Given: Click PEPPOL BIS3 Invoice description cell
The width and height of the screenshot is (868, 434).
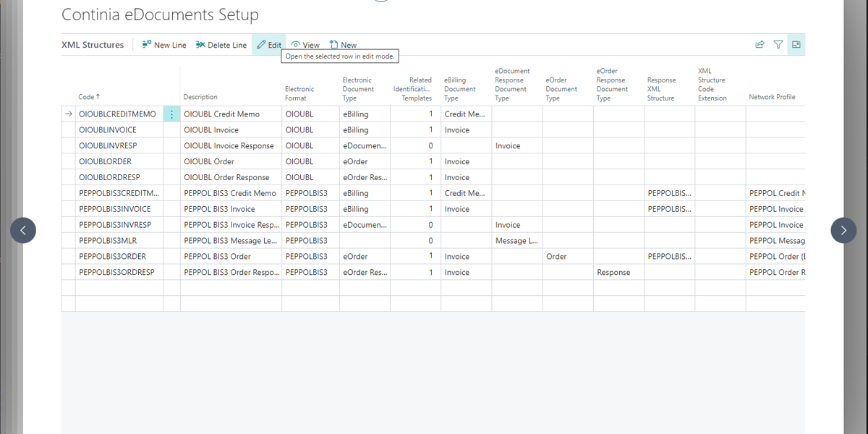Looking at the screenshot, I should coord(219,209).
